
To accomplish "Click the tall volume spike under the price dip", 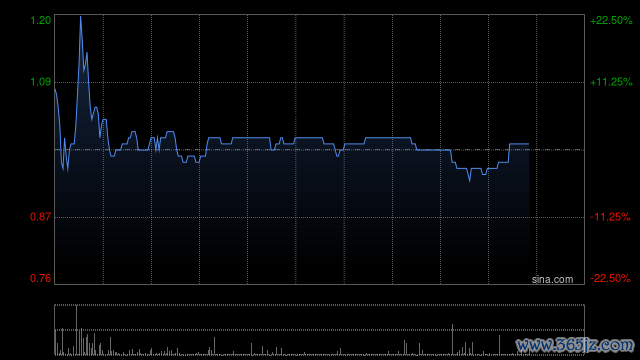I will (x=452, y=340).
